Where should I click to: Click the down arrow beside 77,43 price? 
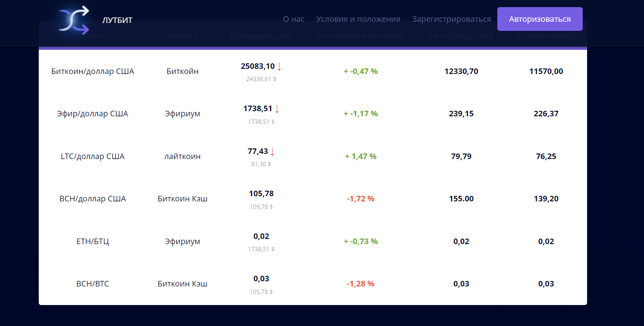(272, 152)
